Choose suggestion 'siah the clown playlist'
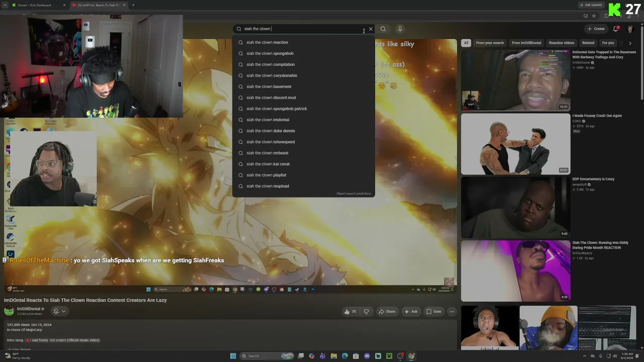This screenshot has height=362, width=644. (303, 175)
